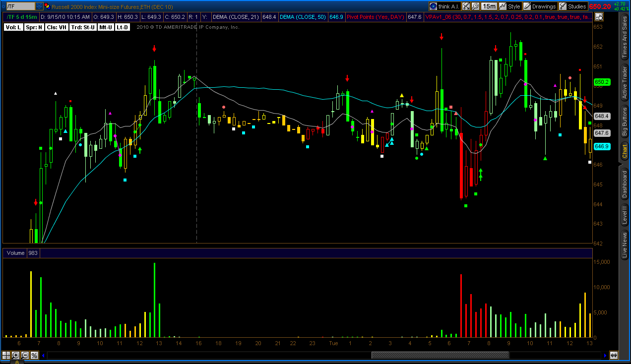Click the Studies flask icon
Viewport: 631px width, 364px height.
(x=563, y=6)
